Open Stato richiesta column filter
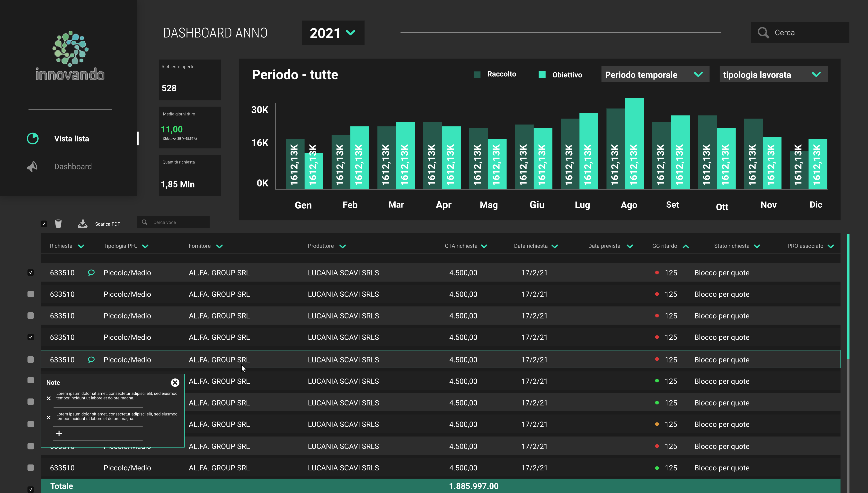 pyautogui.click(x=757, y=246)
